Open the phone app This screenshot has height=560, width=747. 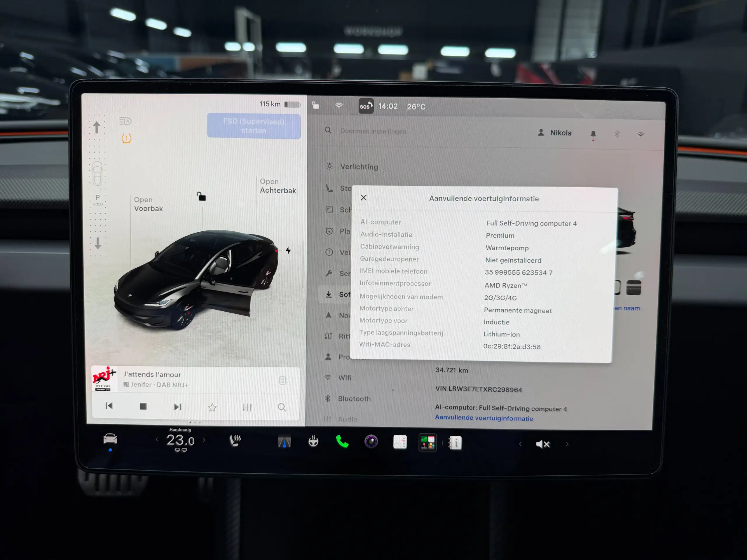(342, 442)
